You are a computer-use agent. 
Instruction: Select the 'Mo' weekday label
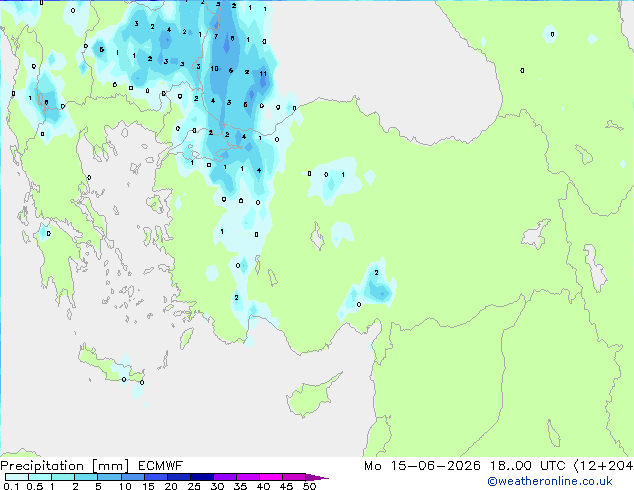372,466
